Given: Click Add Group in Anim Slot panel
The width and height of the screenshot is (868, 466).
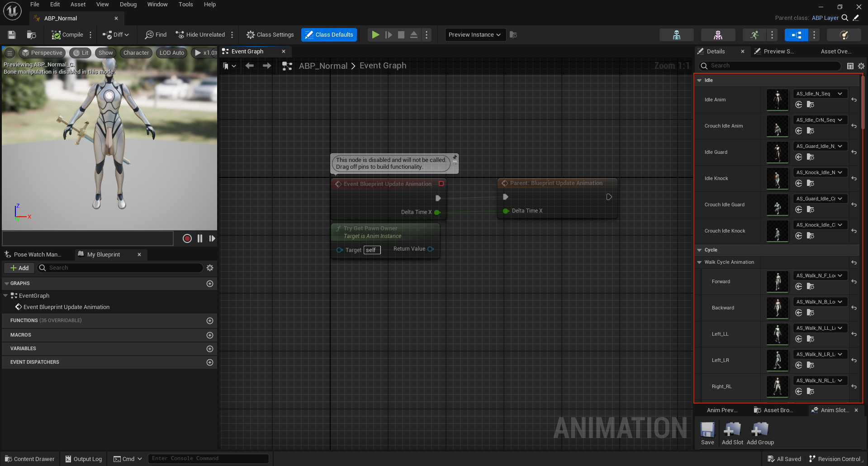Looking at the screenshot, I should coord(760,433).
